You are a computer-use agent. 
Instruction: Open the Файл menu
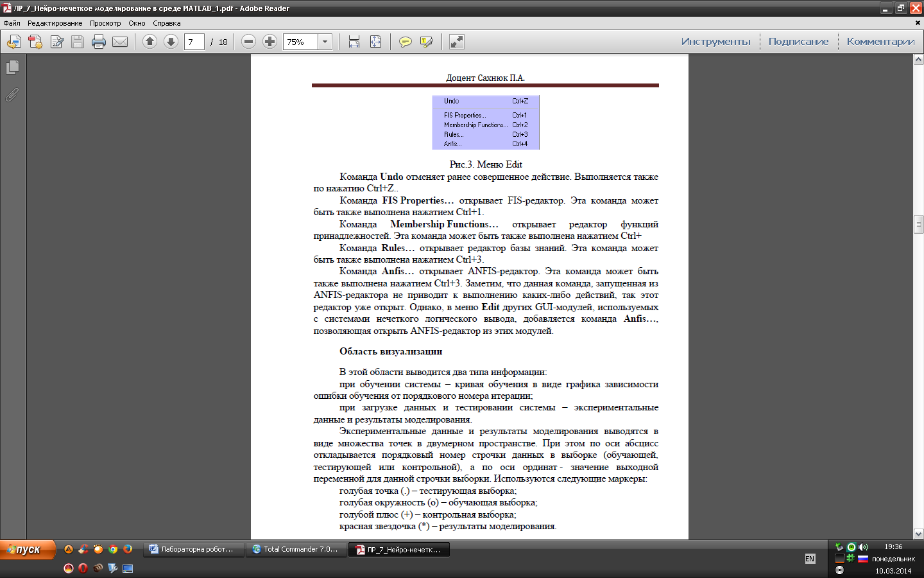pos(12,23)
